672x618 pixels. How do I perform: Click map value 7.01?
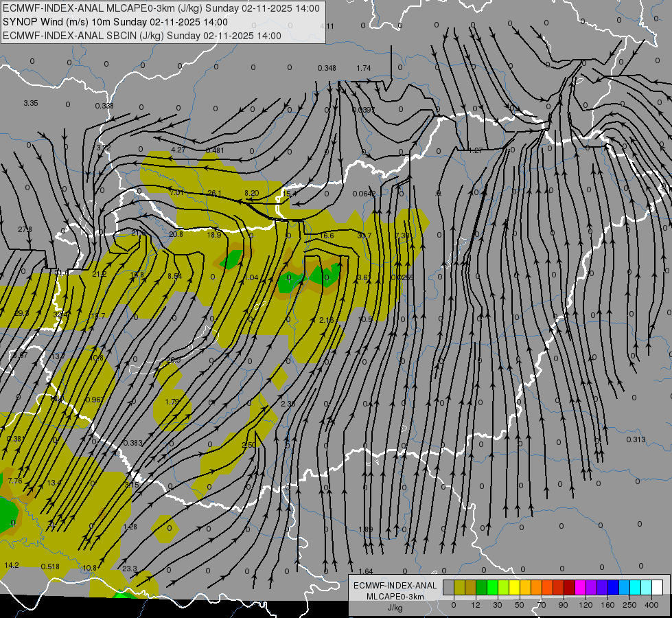177,192
